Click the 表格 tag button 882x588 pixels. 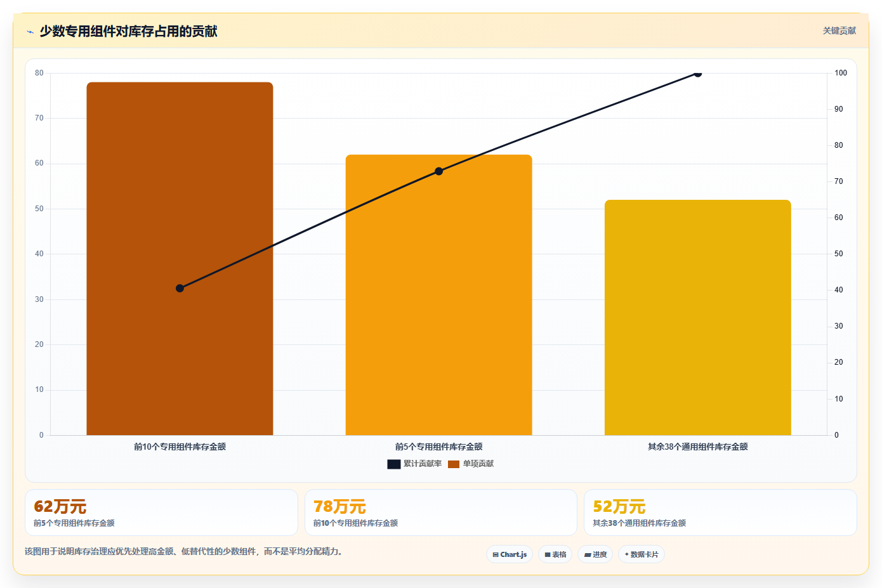[x=555, y=554]
